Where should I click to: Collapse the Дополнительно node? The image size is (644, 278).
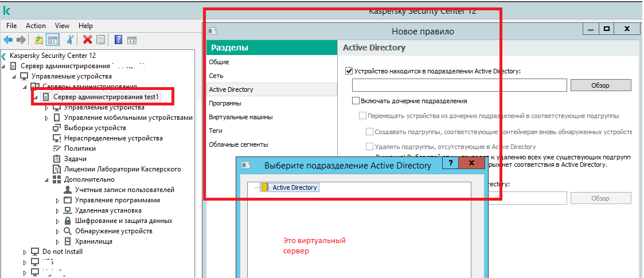[47, 179]
